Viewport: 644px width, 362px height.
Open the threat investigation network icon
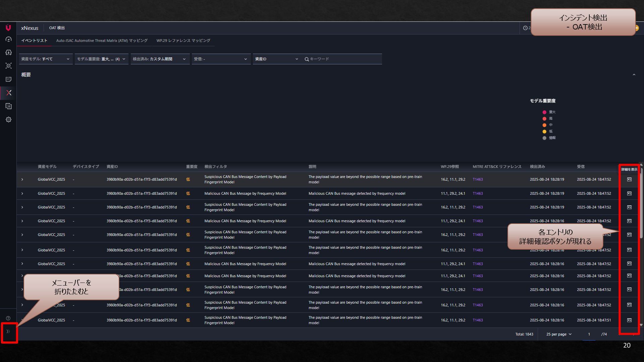click(8, 66)
